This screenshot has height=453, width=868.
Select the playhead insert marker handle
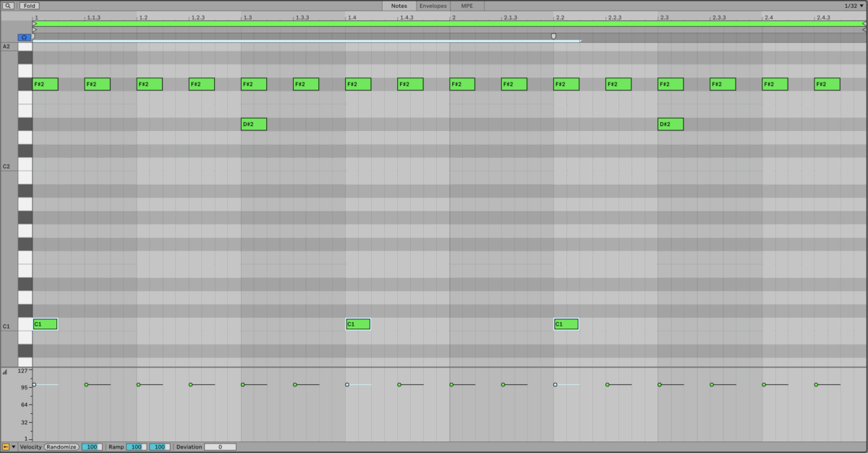point(554,35)
